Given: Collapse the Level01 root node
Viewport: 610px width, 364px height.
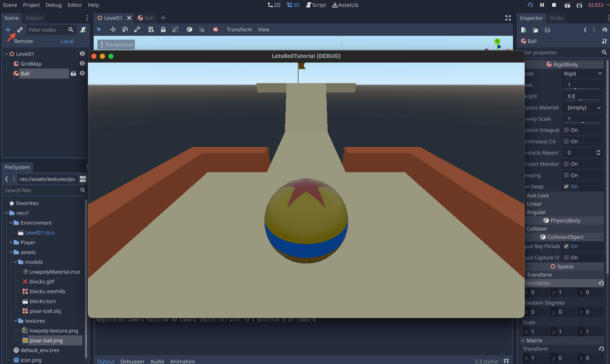Looking at the screenshot, I should click(6, 54).
